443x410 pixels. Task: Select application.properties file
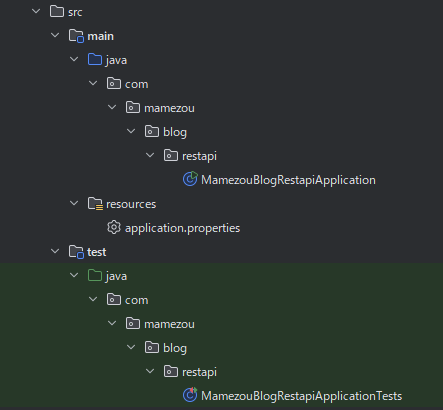(182, 228)
